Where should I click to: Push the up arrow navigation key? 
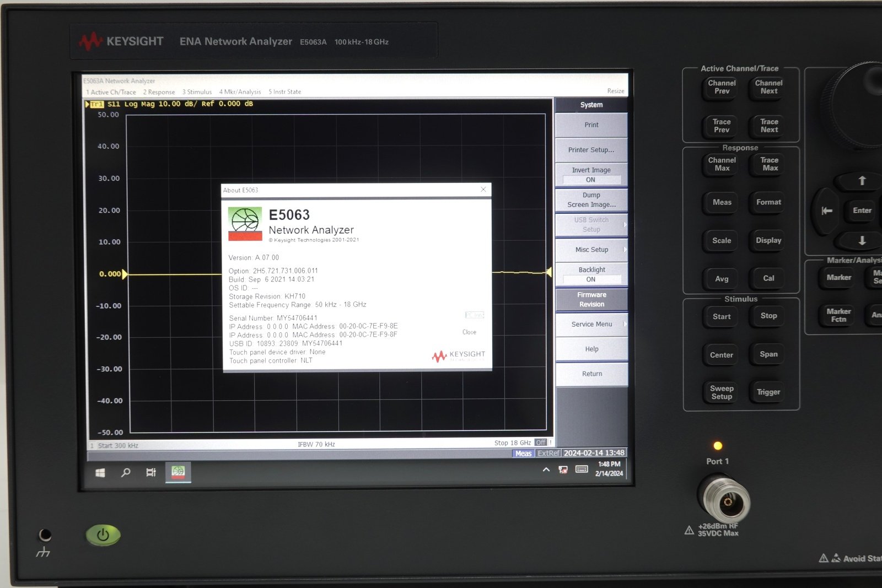(x=862, y=181)
